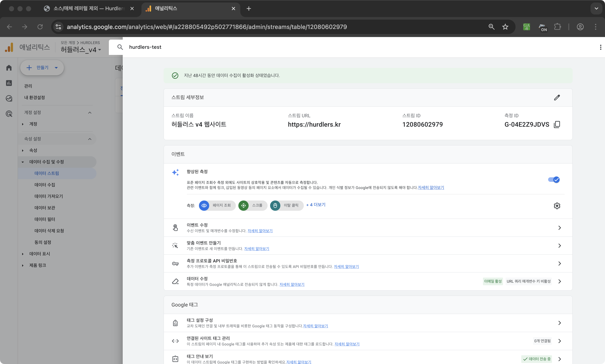Image resolution: width=605 pixels, height=364 pixels.
Task: Open the Chrome tab list dropdown
Action: [x=596, y=9]
